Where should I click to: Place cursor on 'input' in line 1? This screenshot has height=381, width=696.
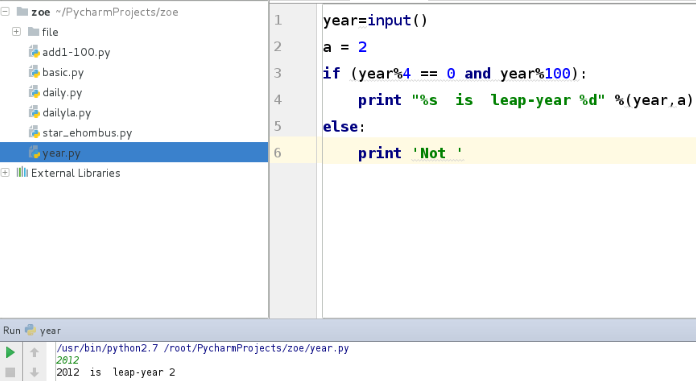point(389,20)
